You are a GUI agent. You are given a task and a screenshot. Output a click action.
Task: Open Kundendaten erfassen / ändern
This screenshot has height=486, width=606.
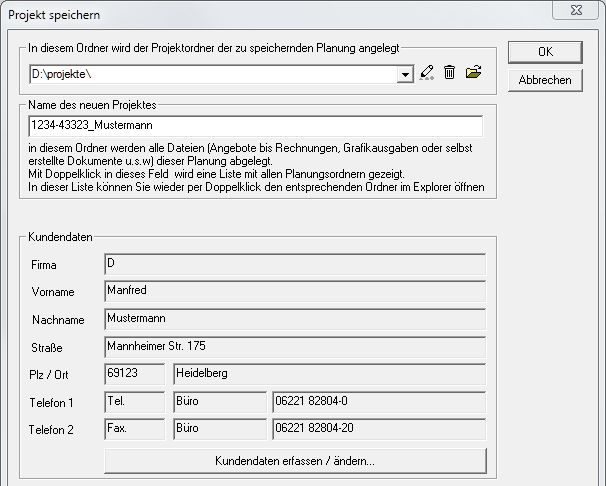(295, 461)
